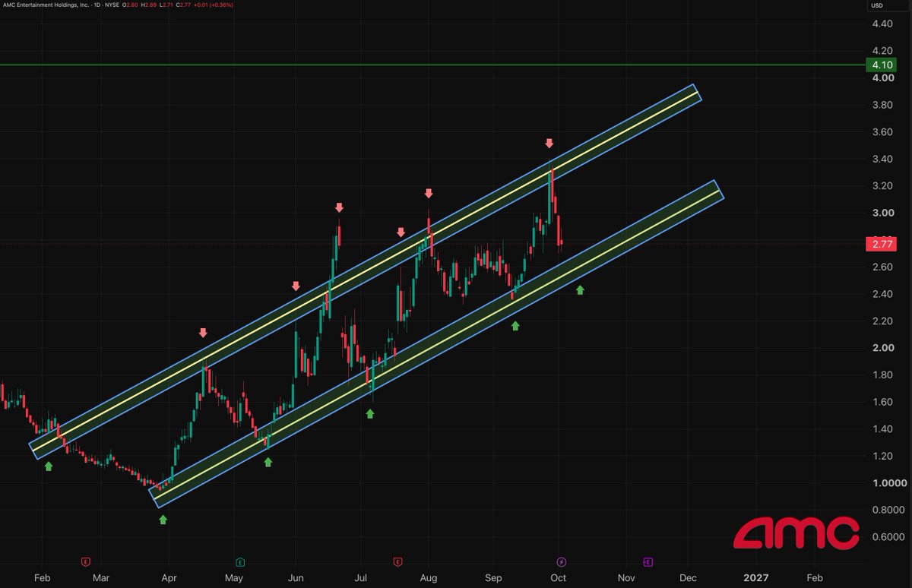
Task: Click the 2027 label on time axis
Action: click(x=755, y=579)
